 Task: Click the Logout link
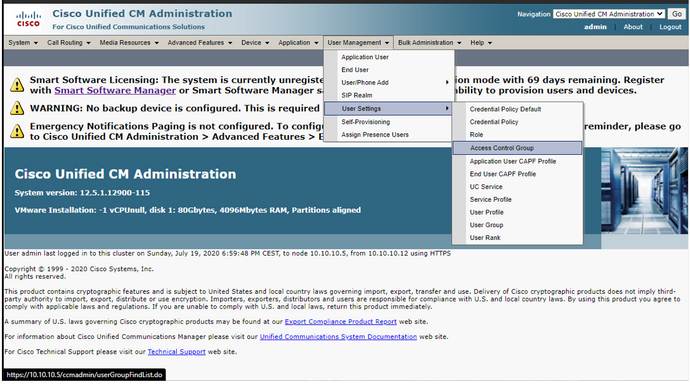click(670, 27)
